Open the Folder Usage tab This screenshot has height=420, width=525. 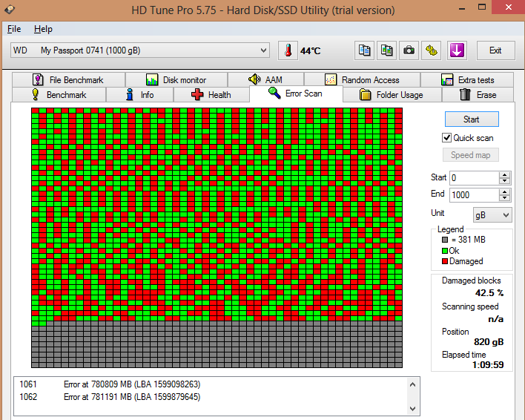(392, 95)
